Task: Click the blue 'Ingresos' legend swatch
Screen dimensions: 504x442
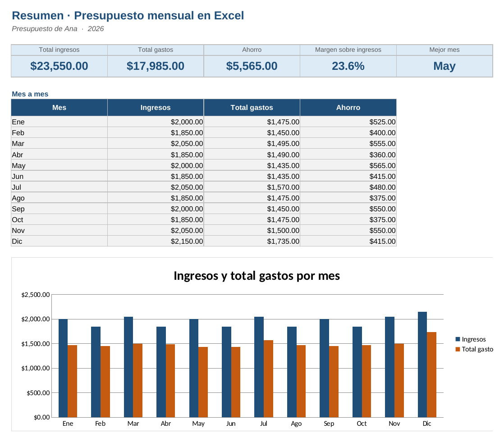Action: point(458,339)
